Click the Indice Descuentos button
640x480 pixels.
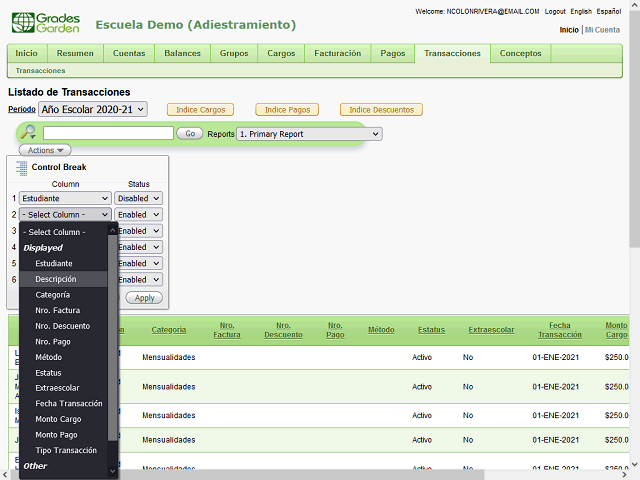(381, 110)
